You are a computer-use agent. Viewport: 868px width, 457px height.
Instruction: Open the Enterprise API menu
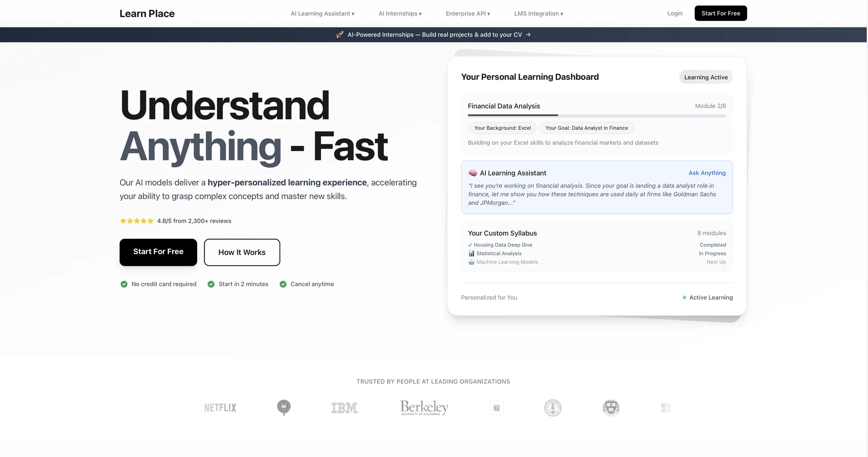click(x=467, y=13)
